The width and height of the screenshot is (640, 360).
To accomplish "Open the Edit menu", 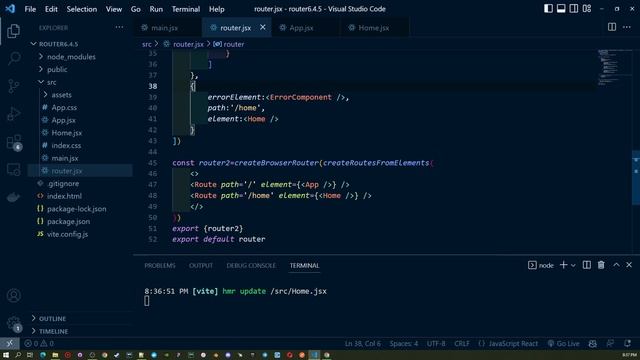I will click(51, 9).
